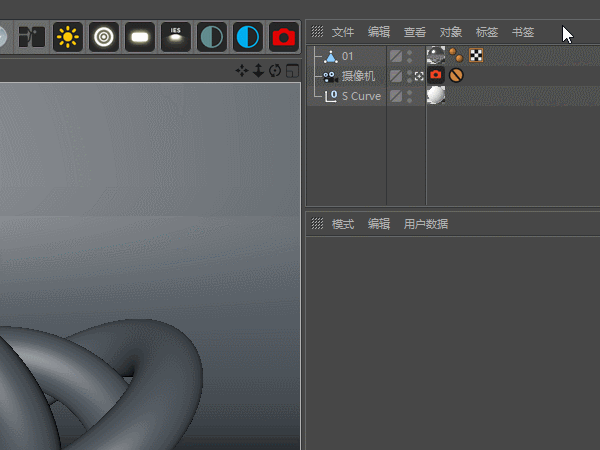Toggle the viewport layout maximize icon
This screenshot has height=450, width=600.
click(292, 71)
